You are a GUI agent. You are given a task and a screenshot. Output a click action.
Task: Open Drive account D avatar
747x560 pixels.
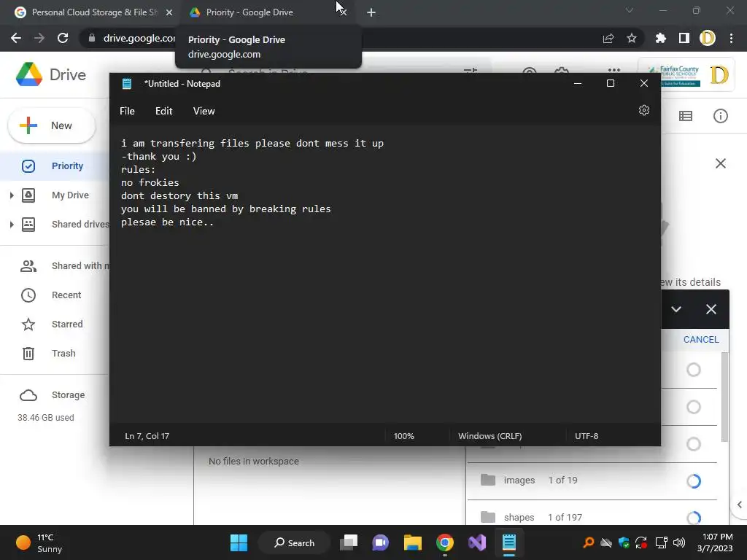click(719, 75)
